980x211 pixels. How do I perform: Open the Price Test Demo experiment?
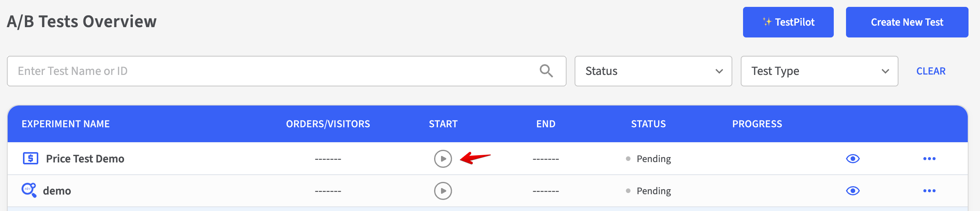click(85, 159)
